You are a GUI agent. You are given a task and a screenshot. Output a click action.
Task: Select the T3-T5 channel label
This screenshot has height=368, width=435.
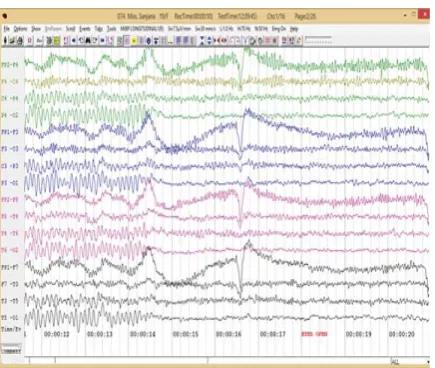pyautogui.click(x=10, y=301)
